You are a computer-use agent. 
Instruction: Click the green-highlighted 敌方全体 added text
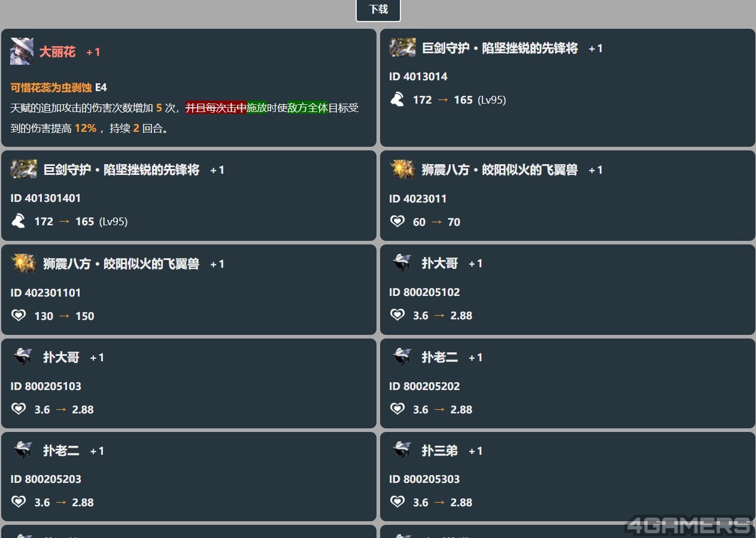308,108
